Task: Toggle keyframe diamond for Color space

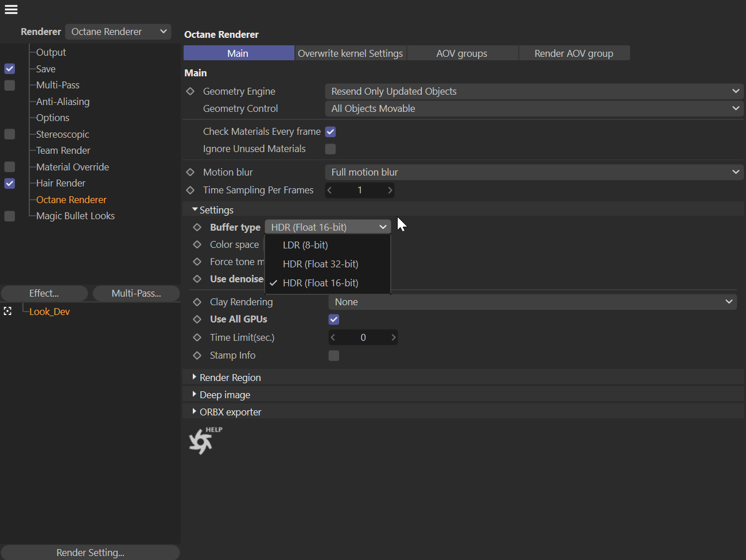Action: [197, 244]
